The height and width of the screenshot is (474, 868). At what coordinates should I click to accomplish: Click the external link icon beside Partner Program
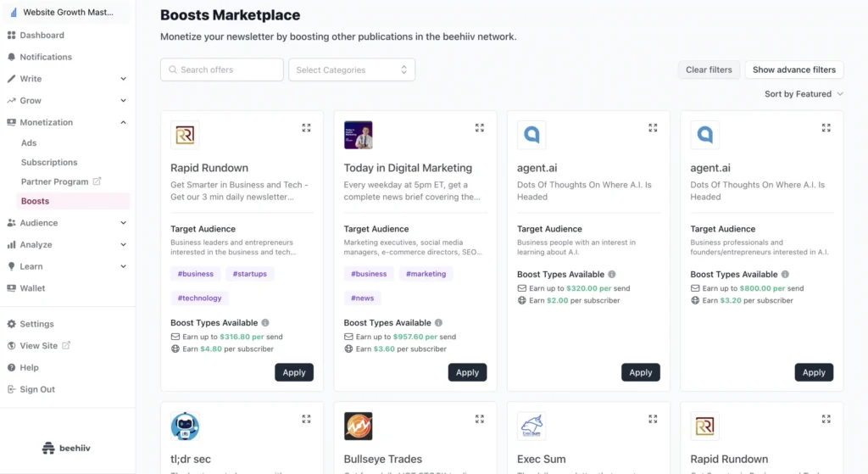click(97, 181)
